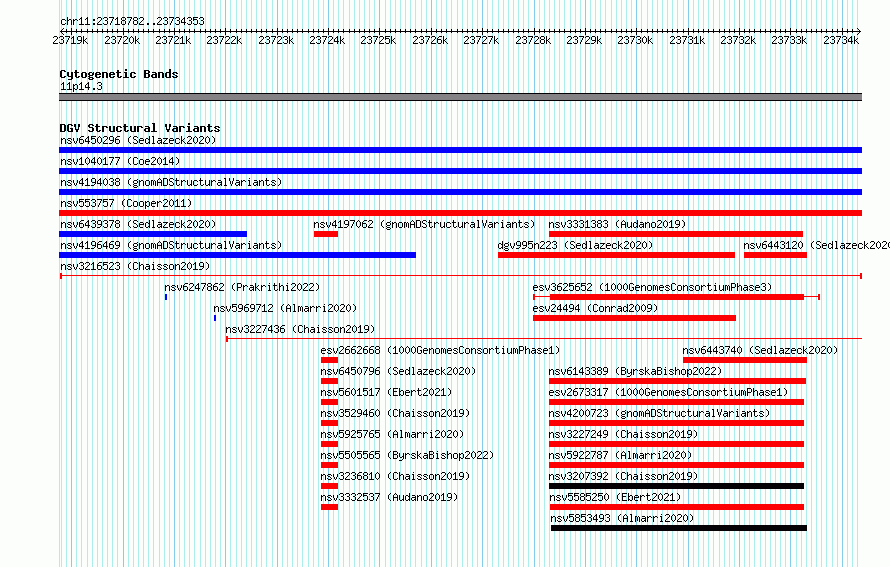Click the 23719k ruler tick label
Image resolution: width=890 pixels, height=567 pixels.
pos(70,40)
